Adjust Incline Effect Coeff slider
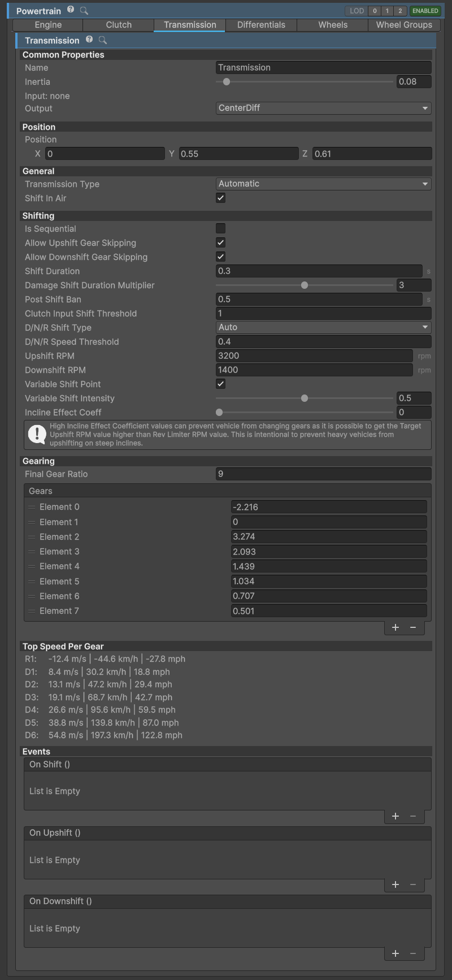The height and width of the screenshot is (980, 452). pos(305,412)
